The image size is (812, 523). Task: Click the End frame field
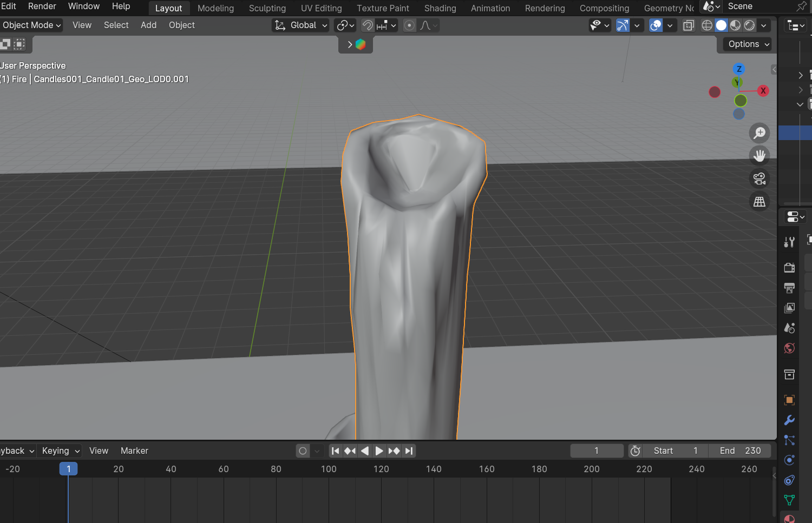point(740,451)
